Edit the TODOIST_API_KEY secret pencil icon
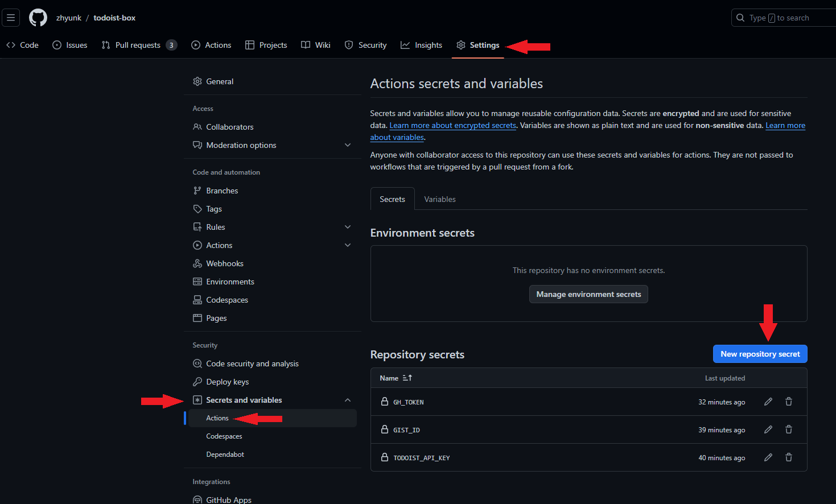 [x=768, y=457]
